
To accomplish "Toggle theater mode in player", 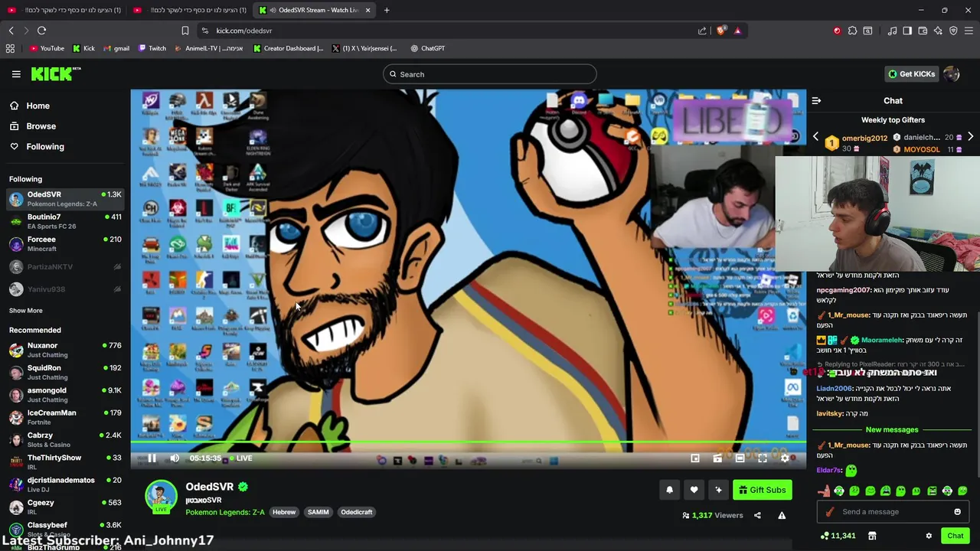I will click(x=740, y=458).
